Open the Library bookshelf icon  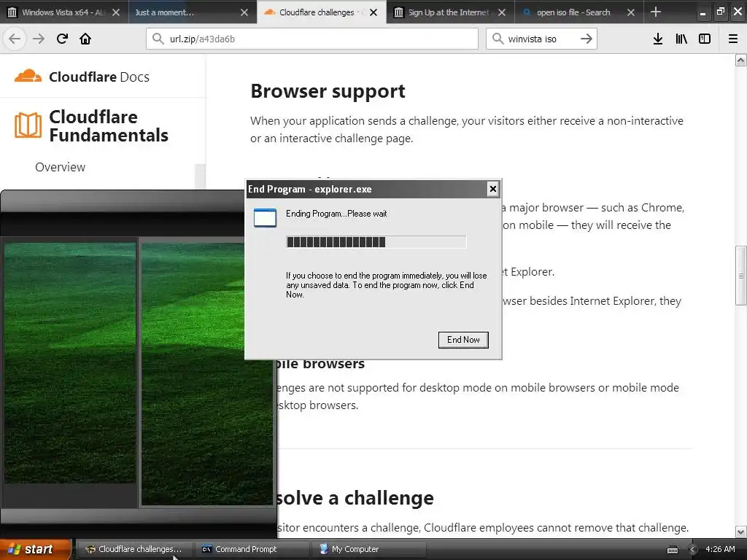coord(681,39)
